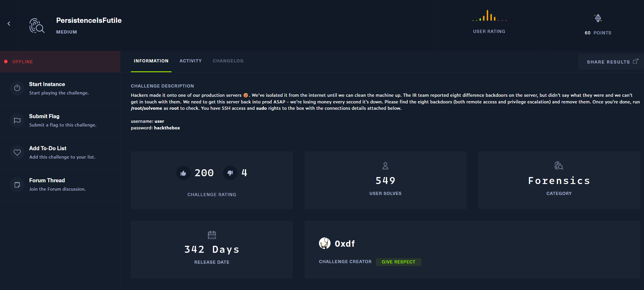644x290 pixels.
Task: Go back using the left chevron arrow
Action: point(9,24)
